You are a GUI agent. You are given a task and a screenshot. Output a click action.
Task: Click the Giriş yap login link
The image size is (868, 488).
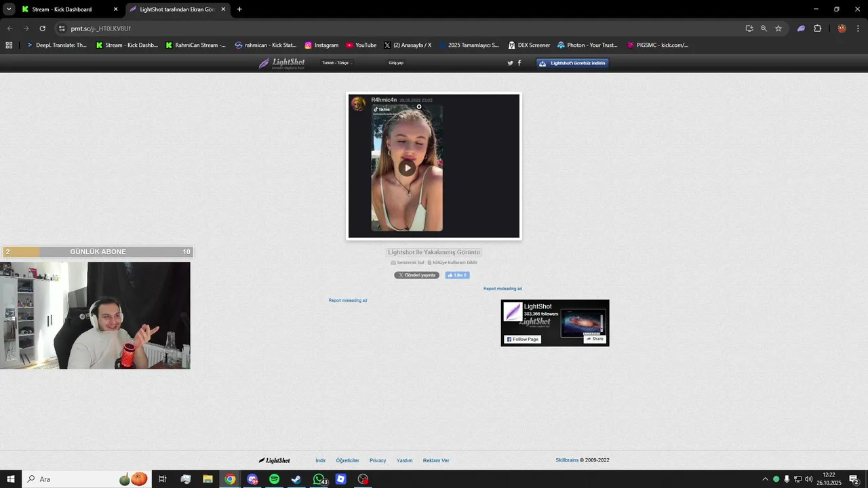pos(396,63)
